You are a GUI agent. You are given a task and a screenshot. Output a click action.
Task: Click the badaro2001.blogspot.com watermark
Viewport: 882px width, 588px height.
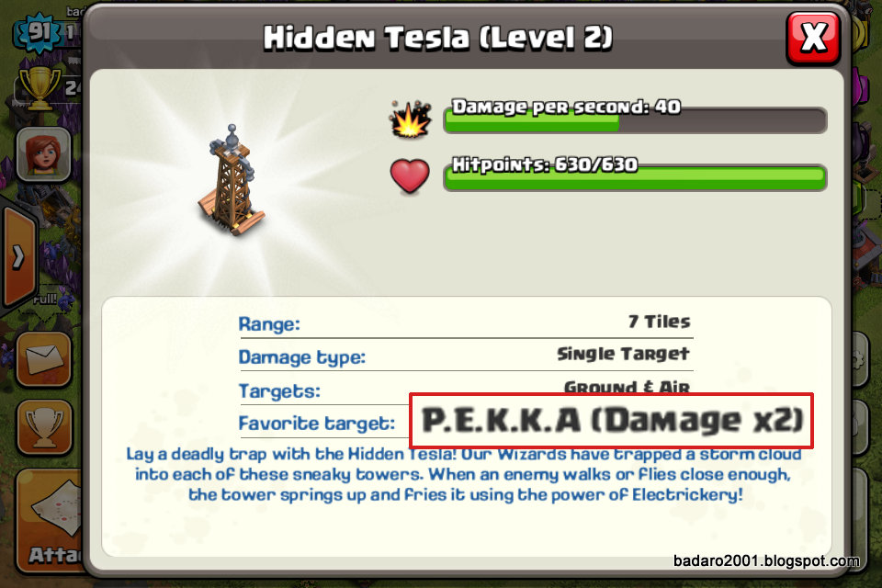[x=766, y=560]
